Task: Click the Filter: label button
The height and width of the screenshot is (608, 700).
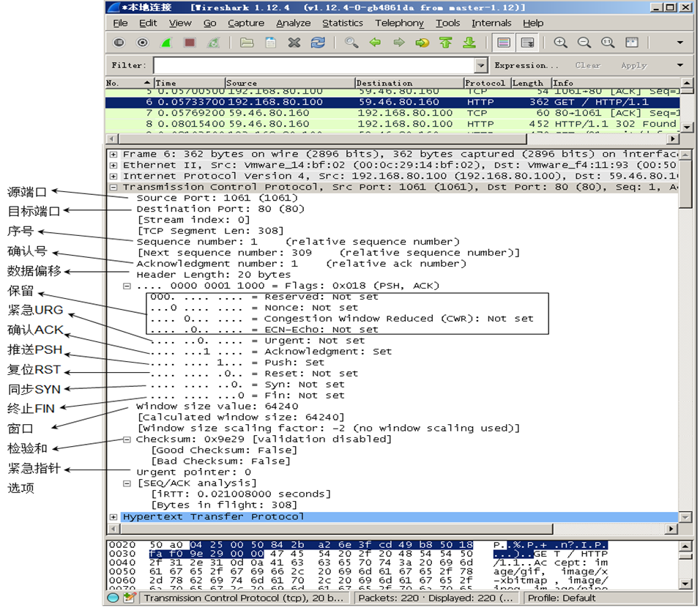Action: 129,65
